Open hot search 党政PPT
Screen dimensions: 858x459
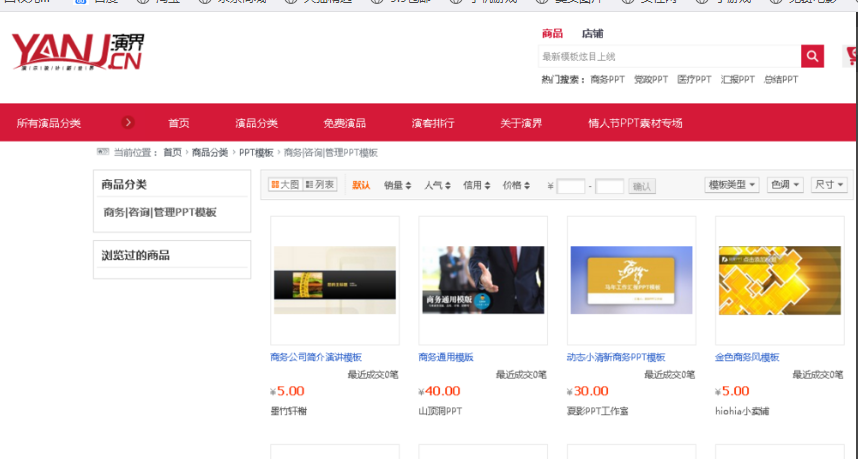click(x=651, y=80)
